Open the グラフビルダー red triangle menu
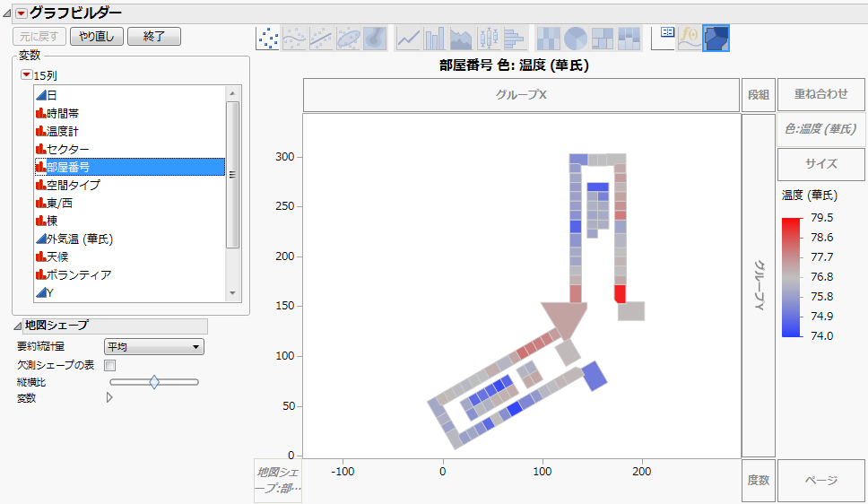The height and width of the screenshot is (504, 868). click(21, 13)
